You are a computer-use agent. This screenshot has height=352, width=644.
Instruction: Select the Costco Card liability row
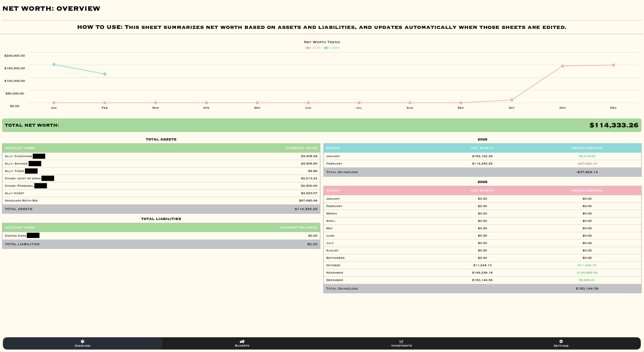[15, 236]
